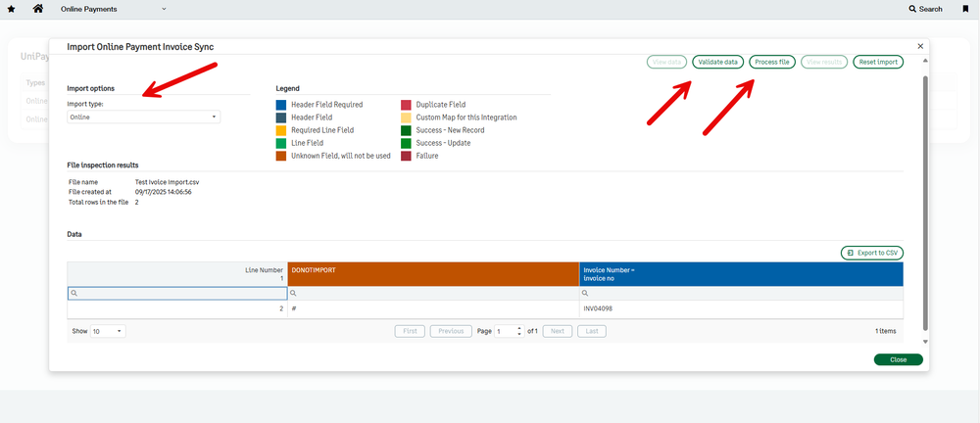
Task: Click Unknown Field orange swatch
Action: 281,156
